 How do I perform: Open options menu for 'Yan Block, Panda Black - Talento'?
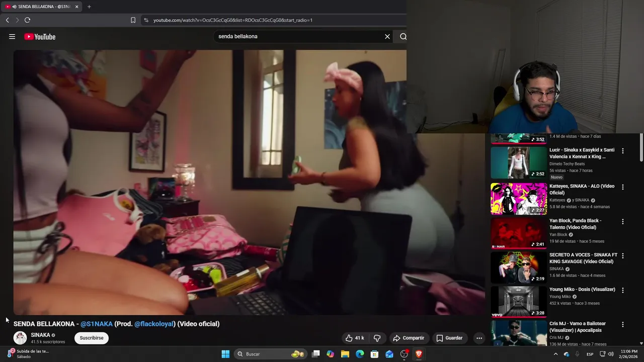tap(623, 222)
